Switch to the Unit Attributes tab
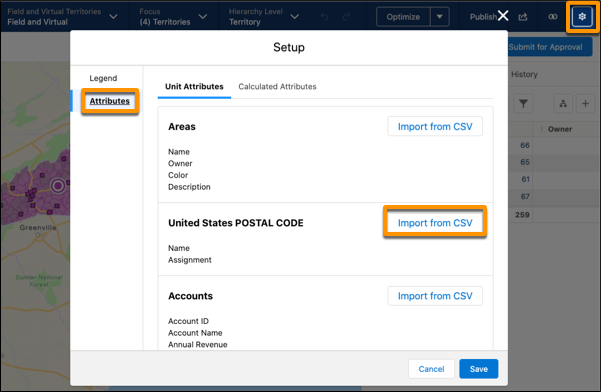The image size is (601, 392). click(194, 87)
